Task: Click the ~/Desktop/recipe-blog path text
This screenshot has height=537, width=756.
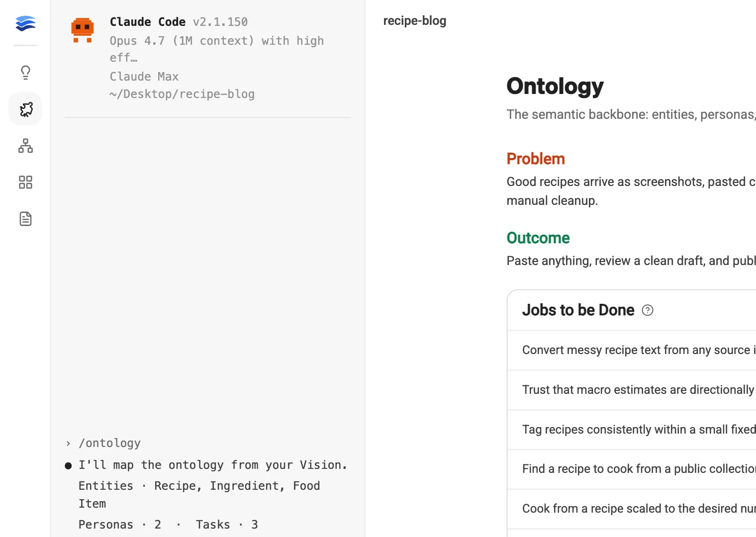Action: tap(182, 94)
